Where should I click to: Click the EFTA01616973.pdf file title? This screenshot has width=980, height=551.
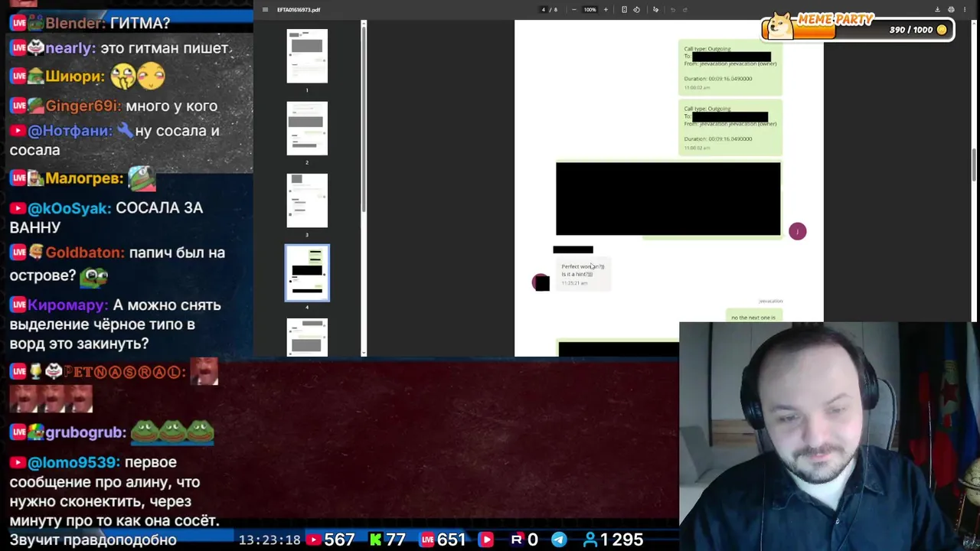click(299, 10)
